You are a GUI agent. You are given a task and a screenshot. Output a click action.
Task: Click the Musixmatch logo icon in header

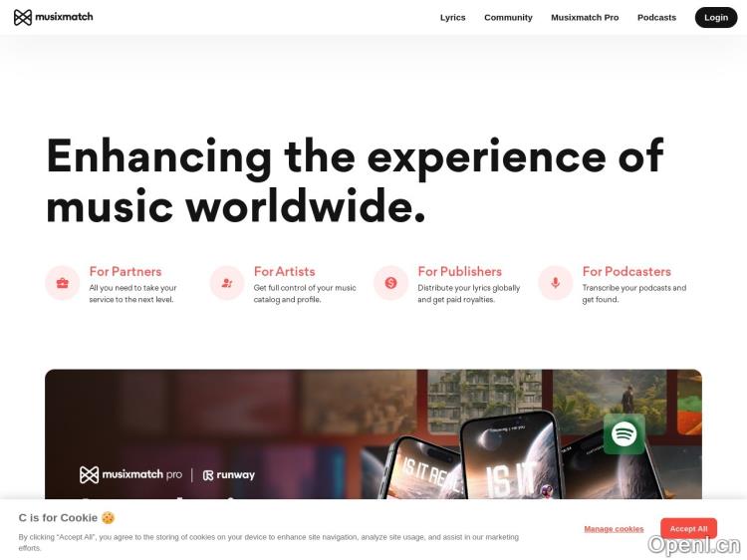[23, 17]
